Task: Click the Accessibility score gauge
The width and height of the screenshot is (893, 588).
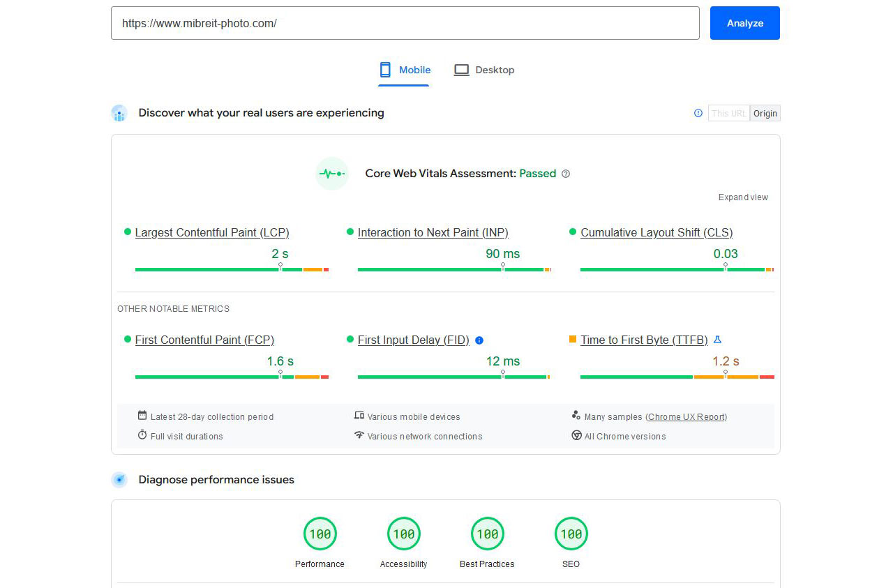Action: pyautogui.click(x=404, y=534)
